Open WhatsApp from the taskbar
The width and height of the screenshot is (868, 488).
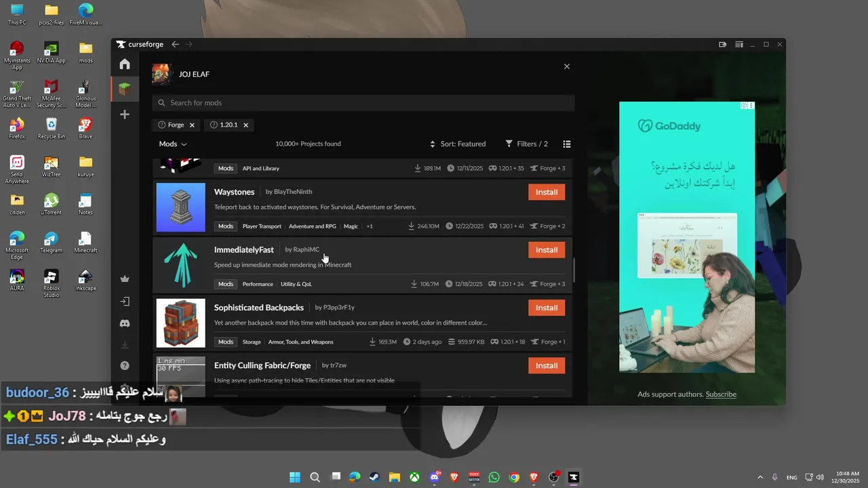click(494, 477)
